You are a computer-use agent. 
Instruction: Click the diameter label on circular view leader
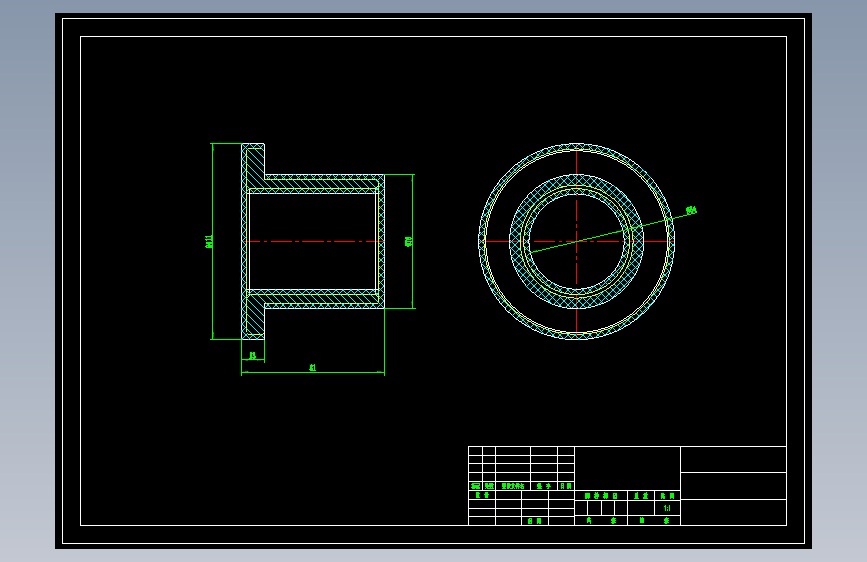pyautogui.click(x=691, y=210)
